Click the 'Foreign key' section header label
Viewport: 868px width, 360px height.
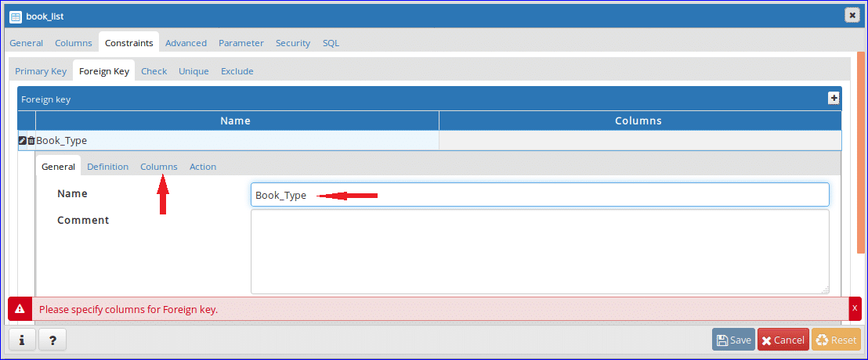[46, 99]
